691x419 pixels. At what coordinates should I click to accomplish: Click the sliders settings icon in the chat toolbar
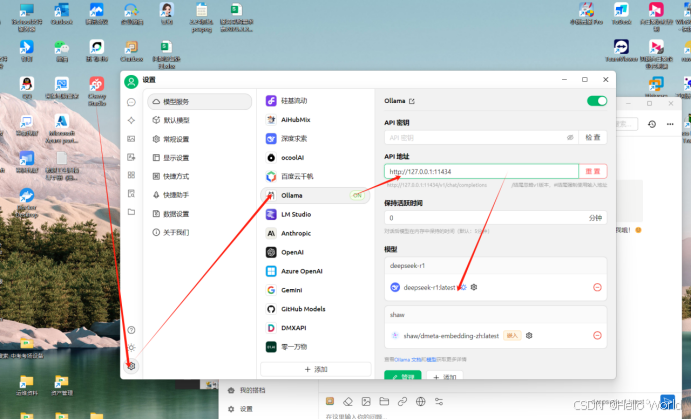439,401
